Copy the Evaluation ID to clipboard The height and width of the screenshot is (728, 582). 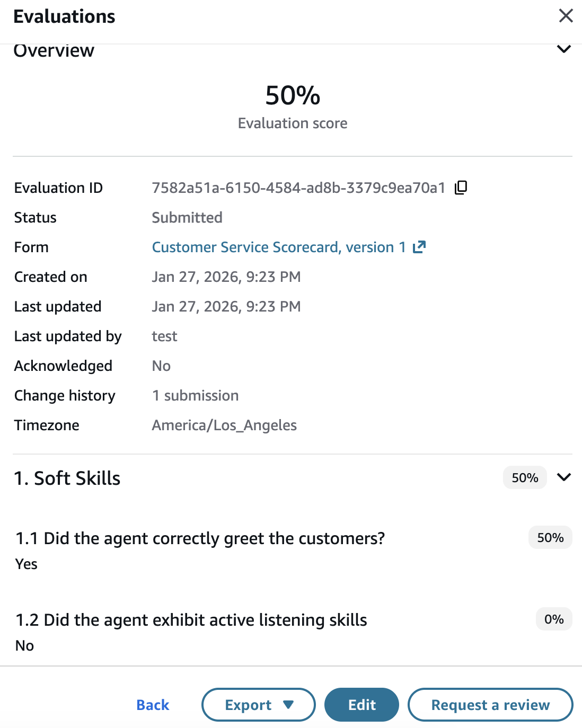tap(461, 188)
